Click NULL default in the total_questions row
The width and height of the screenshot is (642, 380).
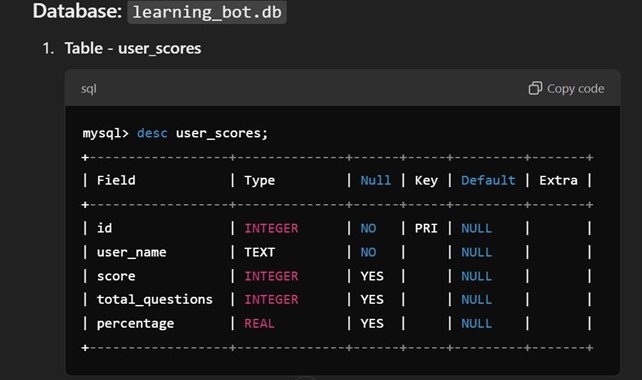(x=477, y=299)
